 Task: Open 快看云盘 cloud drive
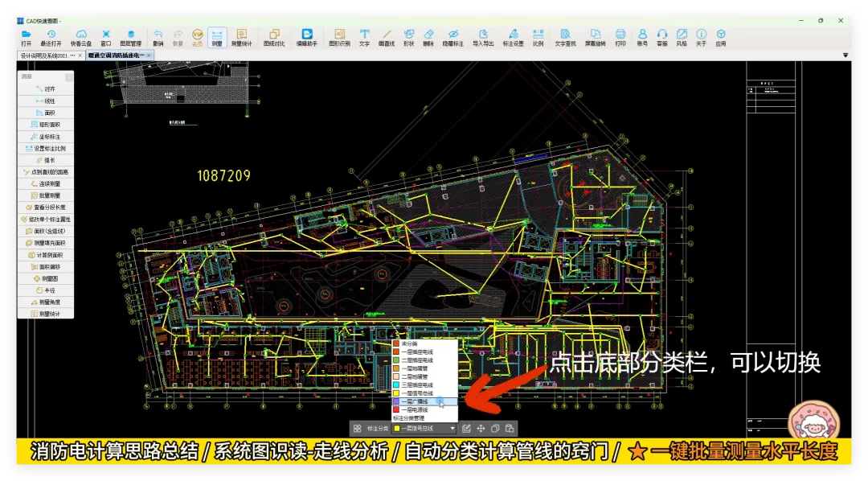coord(81,38)
